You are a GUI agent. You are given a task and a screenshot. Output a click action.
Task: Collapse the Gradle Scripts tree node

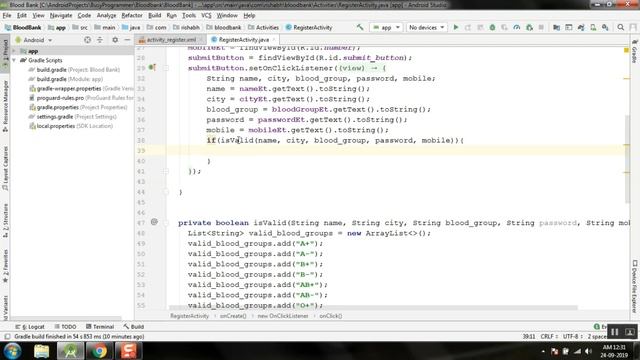[x=15, y=60]
